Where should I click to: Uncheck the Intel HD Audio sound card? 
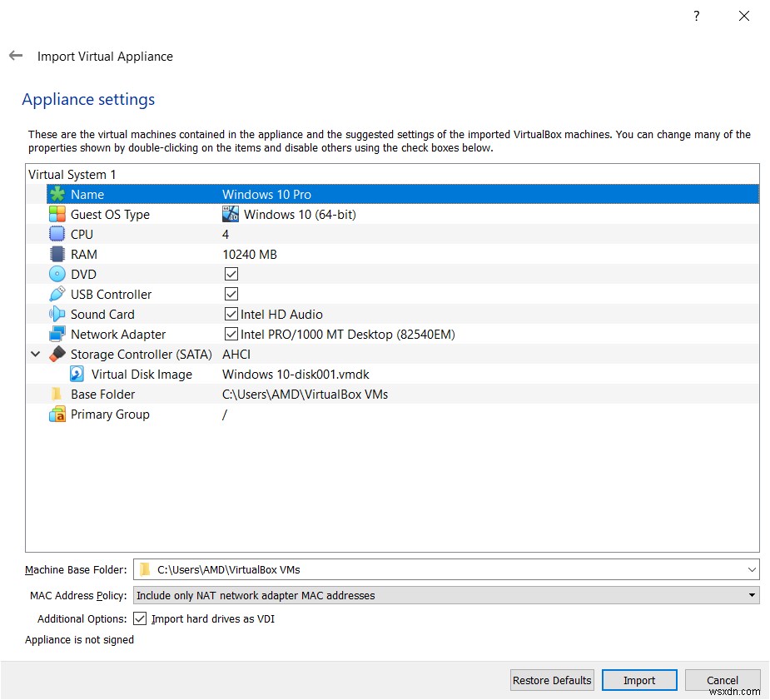point(231,314)
